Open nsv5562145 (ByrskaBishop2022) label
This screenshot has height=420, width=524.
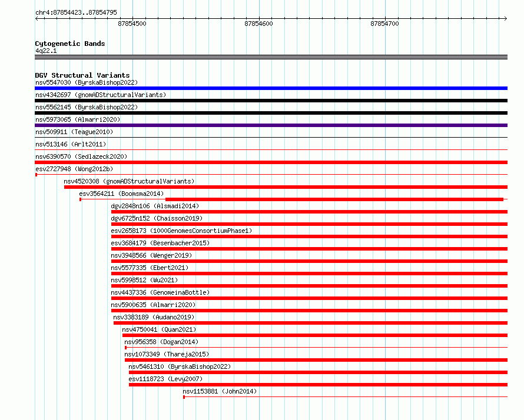coord(87,107)
